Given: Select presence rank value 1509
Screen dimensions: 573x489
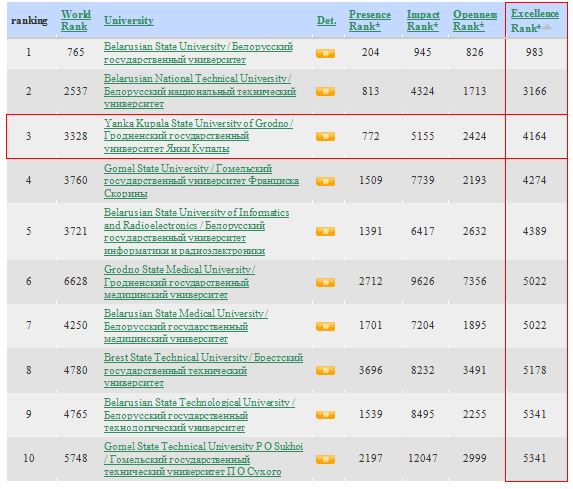Looking at the screenshot, I should 371,180.
